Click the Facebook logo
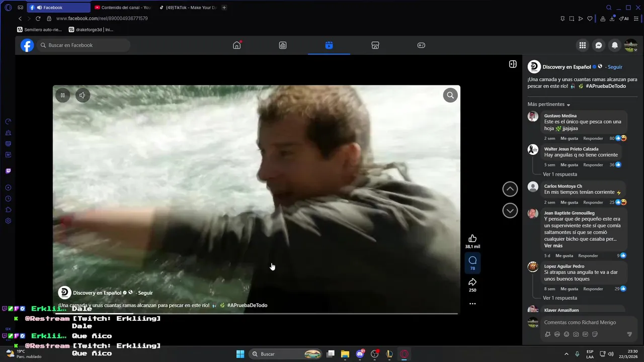This screenshot has width=644, height=362. coord(27,45)
